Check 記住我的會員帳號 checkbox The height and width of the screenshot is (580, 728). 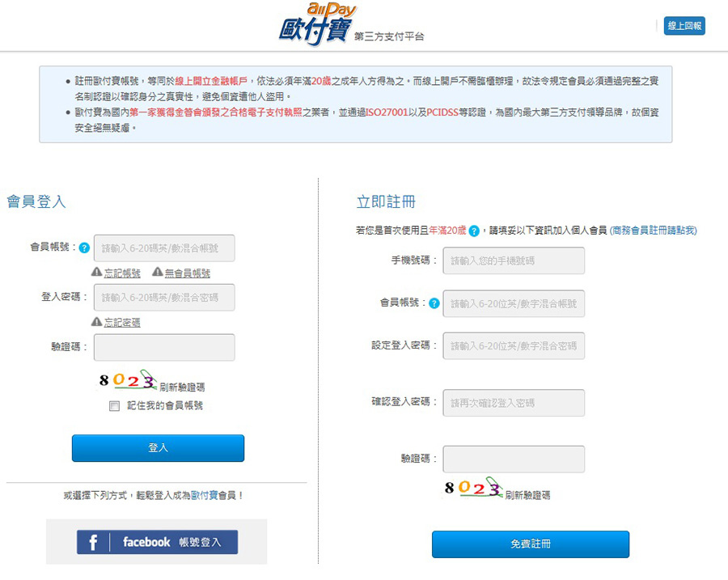(114, 406)
